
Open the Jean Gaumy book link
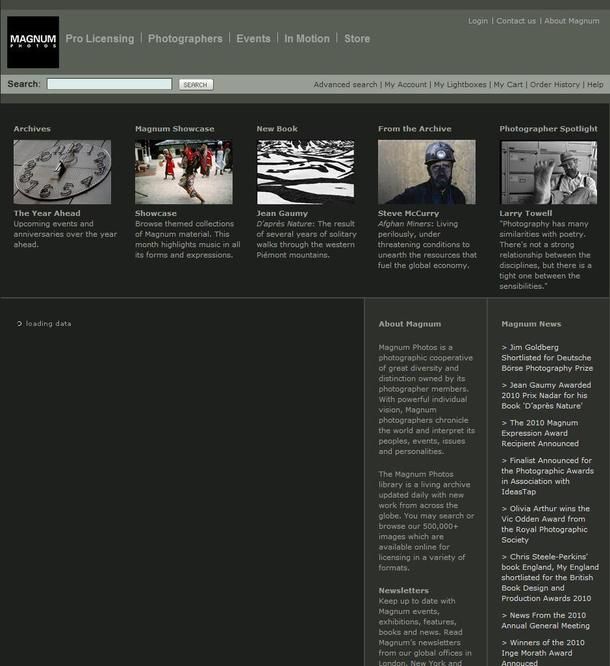(x=282, y=213)
